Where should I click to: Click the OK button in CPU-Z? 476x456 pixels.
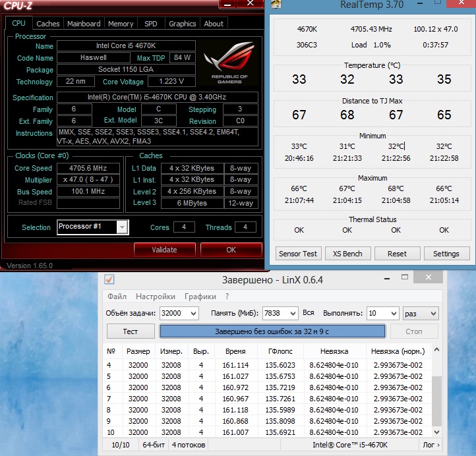tap(231, 250)
